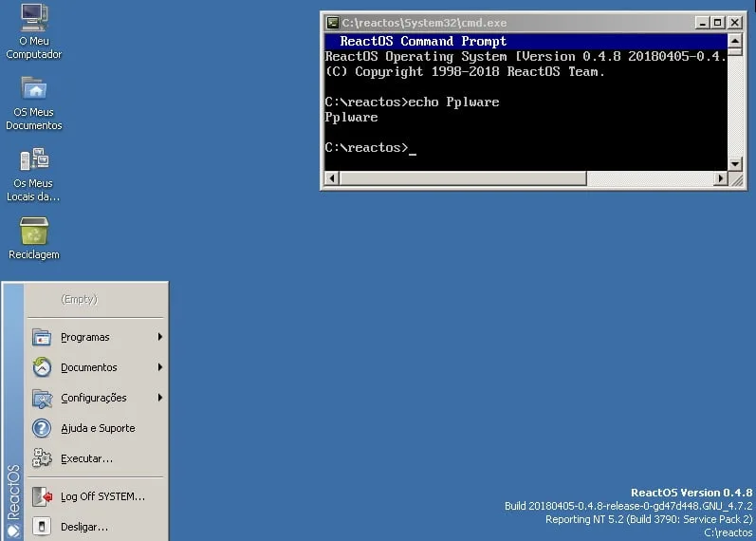Click the prompt line with blinking cursor
Image resolution: width=756 pixels, height=541 pixels.
pyautogui.click(x=370, y=148)
